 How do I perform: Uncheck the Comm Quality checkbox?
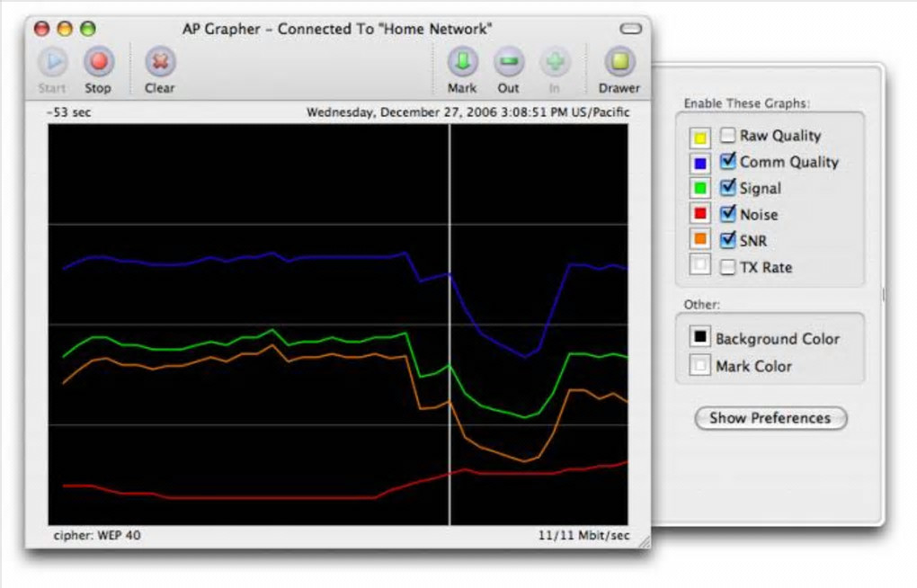click(727, 161)
